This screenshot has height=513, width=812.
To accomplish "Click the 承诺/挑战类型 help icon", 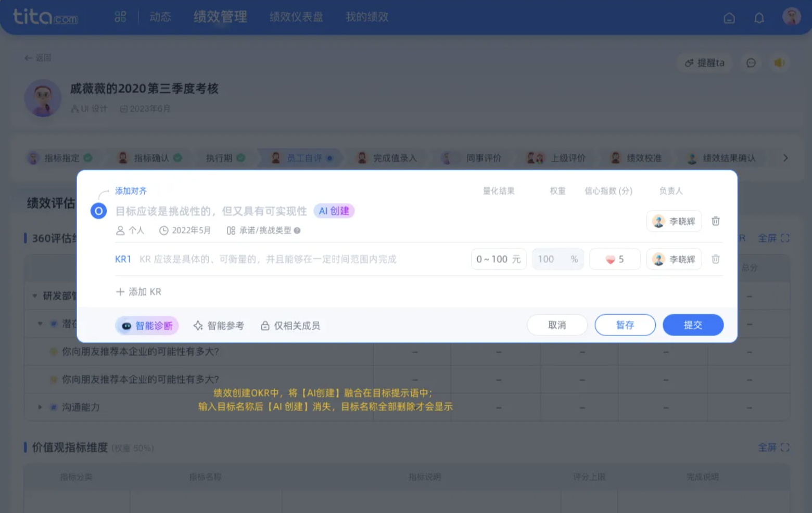I will tap(297, 230).
